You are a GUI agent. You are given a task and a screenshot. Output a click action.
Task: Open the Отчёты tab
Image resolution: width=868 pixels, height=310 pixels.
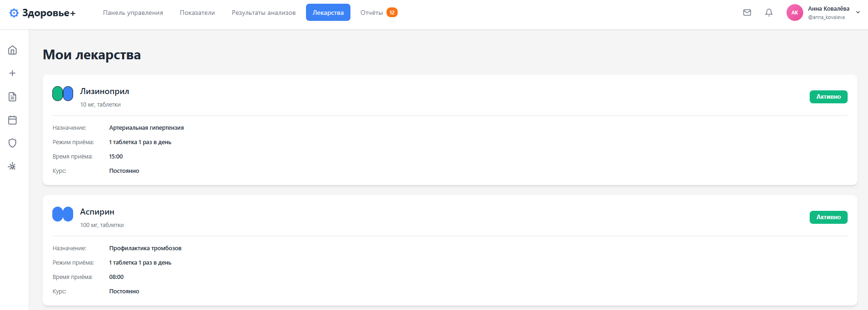tap(372, 13)
